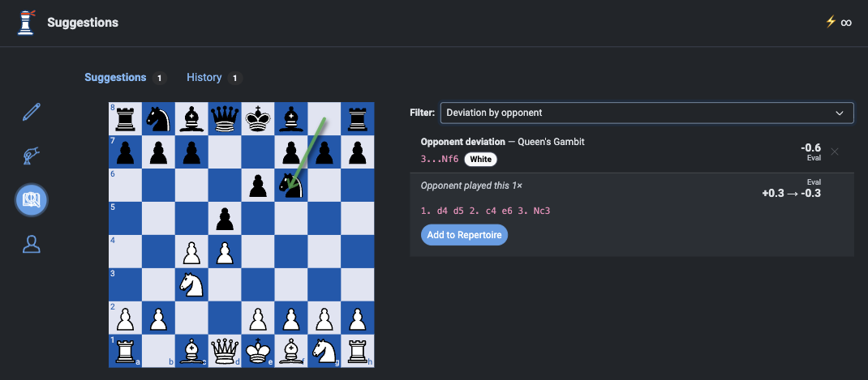Click the -0.6 Eval value
868x380 pixels.
point(810,147)
